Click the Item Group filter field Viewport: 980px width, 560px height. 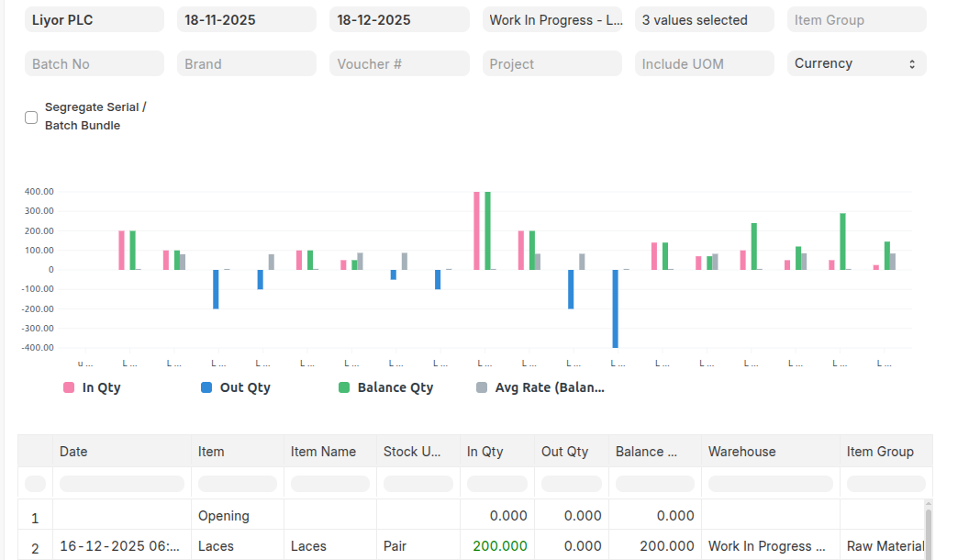[x=856, y=20]
